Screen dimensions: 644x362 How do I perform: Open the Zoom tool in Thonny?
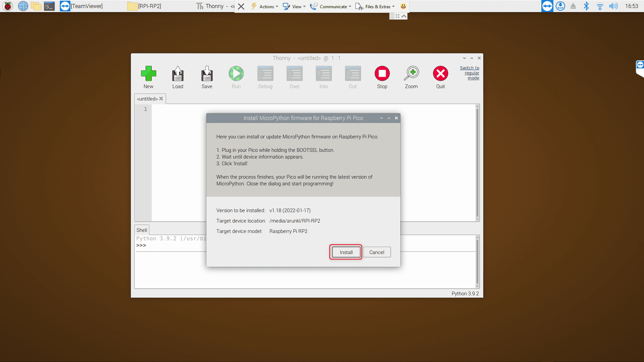[411, 74]
